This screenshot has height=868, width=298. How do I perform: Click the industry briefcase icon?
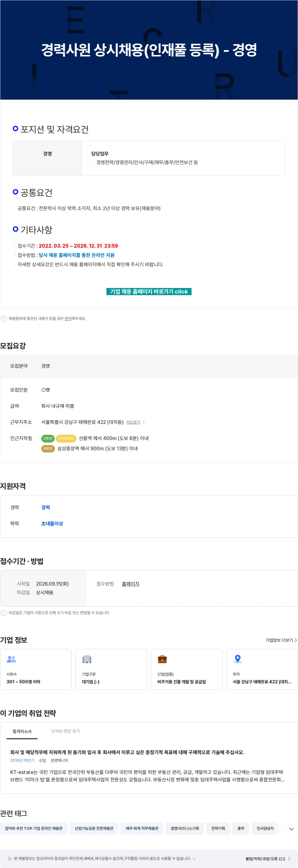pos(162,659)
